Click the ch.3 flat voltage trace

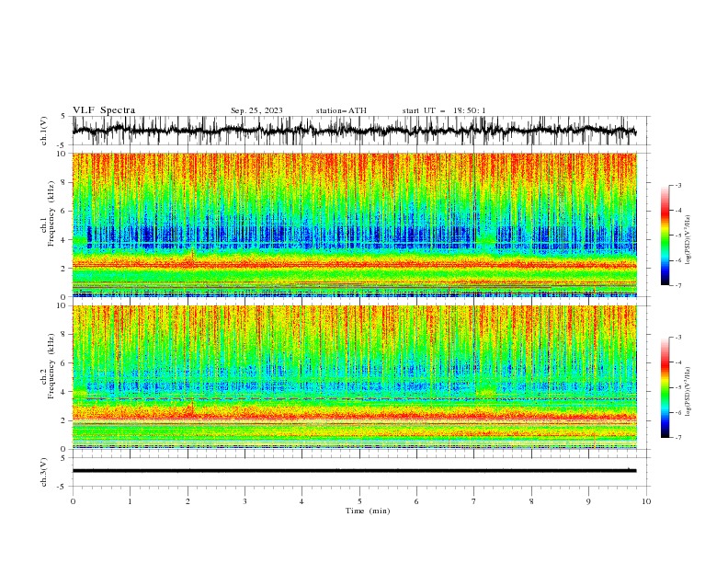coord(354,471)
